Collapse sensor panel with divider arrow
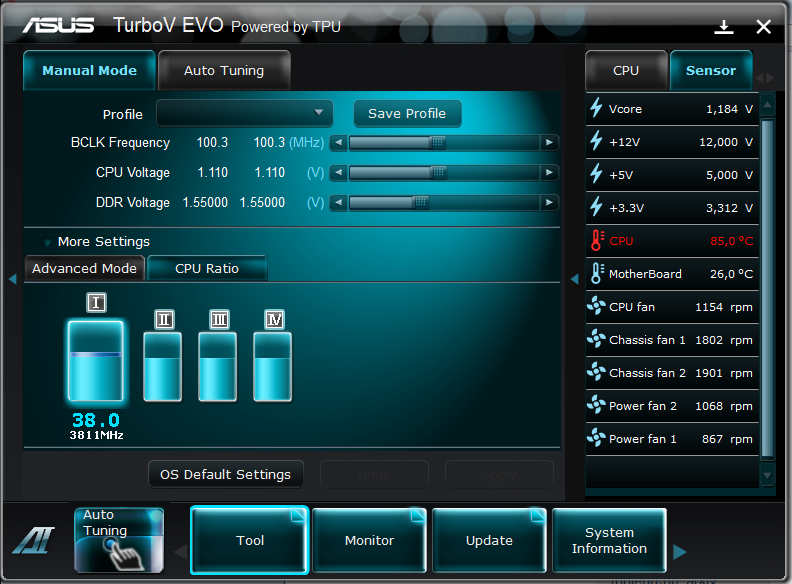This screenshot has height=584, width=792. tap(574, 279)
